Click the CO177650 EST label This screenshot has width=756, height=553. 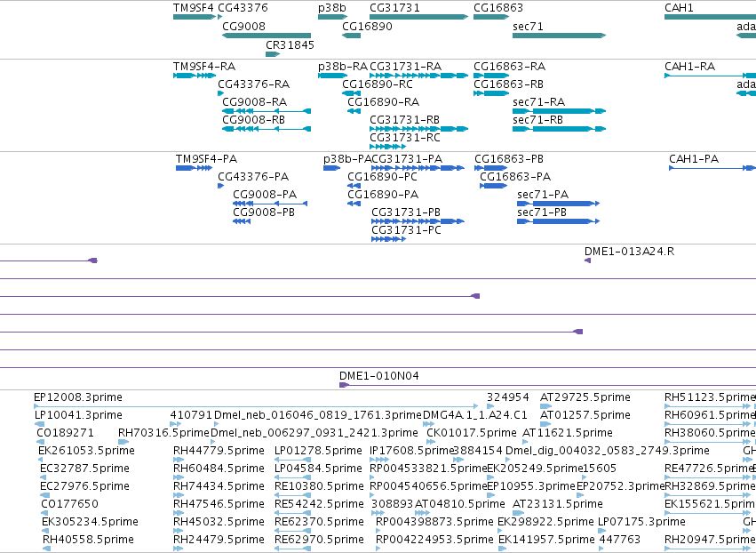pyautogui.click(x=69, y=504)
